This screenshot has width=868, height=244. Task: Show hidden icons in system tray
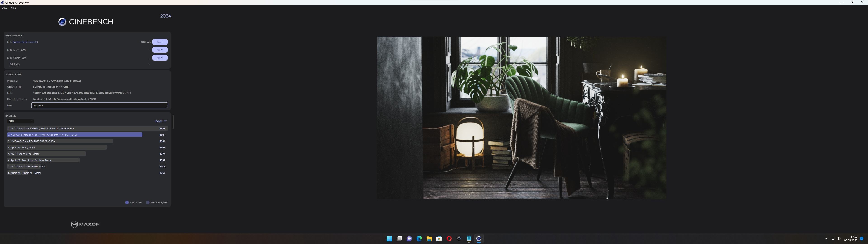pyautogui.click(x=826, y=239)
